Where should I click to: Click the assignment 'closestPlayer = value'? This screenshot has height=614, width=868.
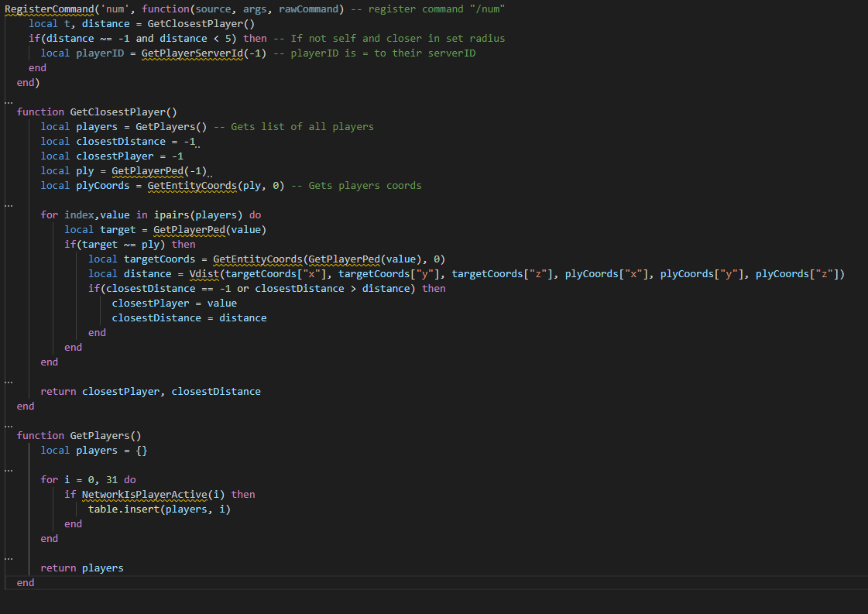(174, 304)
